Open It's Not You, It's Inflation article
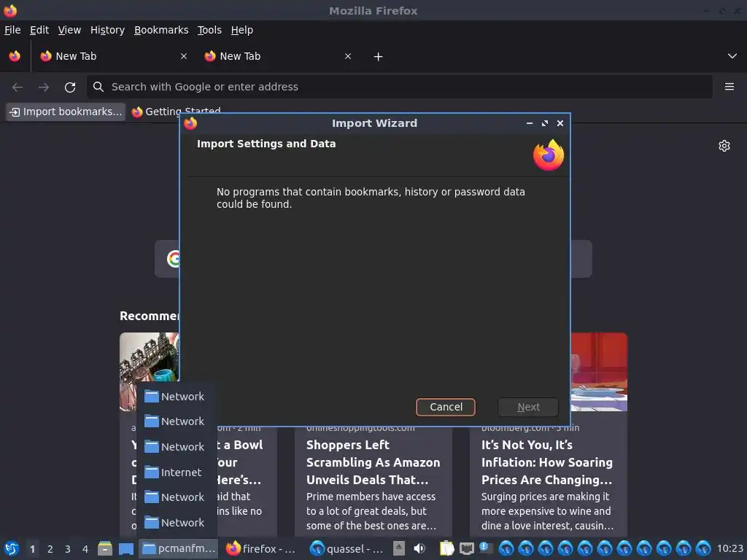 point(546,462)
